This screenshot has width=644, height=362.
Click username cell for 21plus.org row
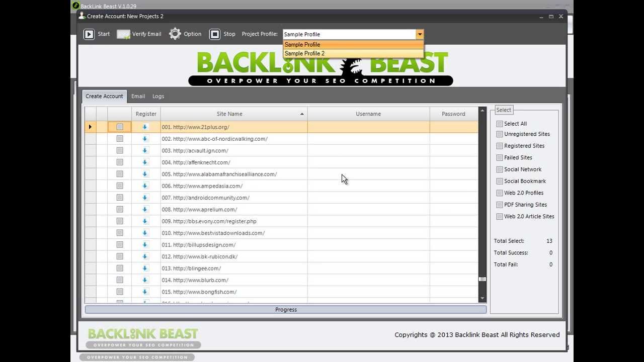click(368, 127)
